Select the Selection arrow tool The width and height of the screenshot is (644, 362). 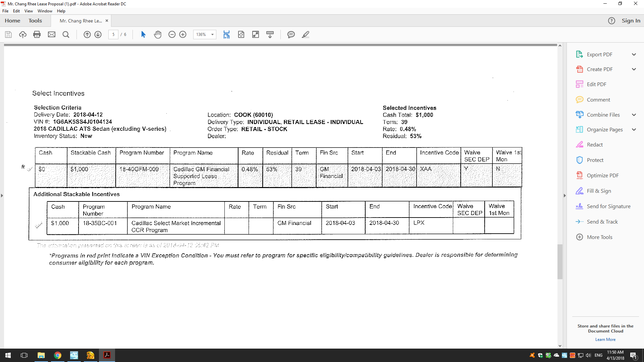click(x=143, y=35)
